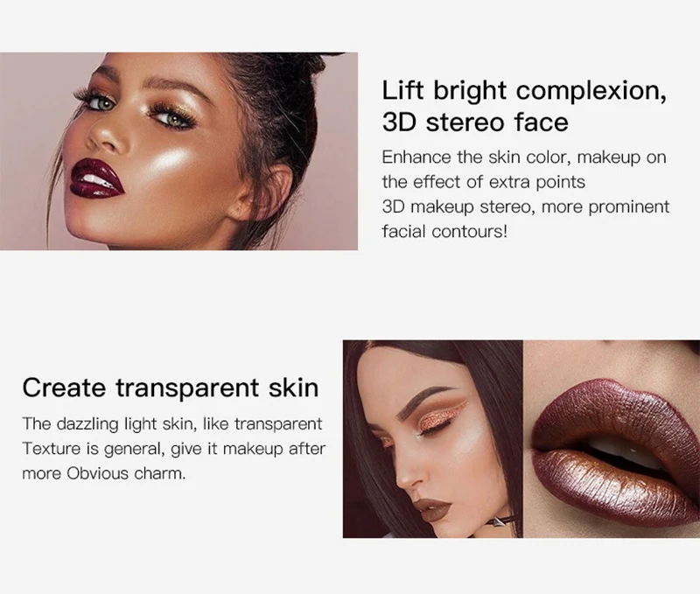Click the metallic burgundy lips close-up photo
This screenshot has width=700, height=594.
pos(612,439)
